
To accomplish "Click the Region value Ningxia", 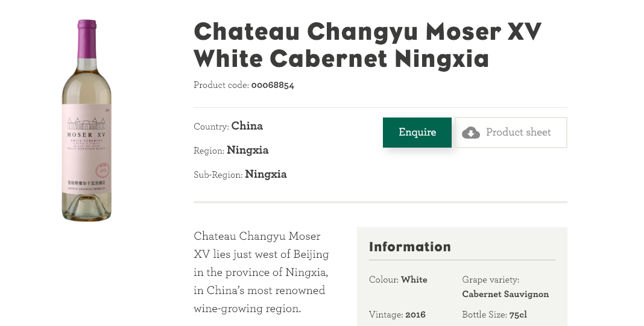I will [x=248, y=150].
